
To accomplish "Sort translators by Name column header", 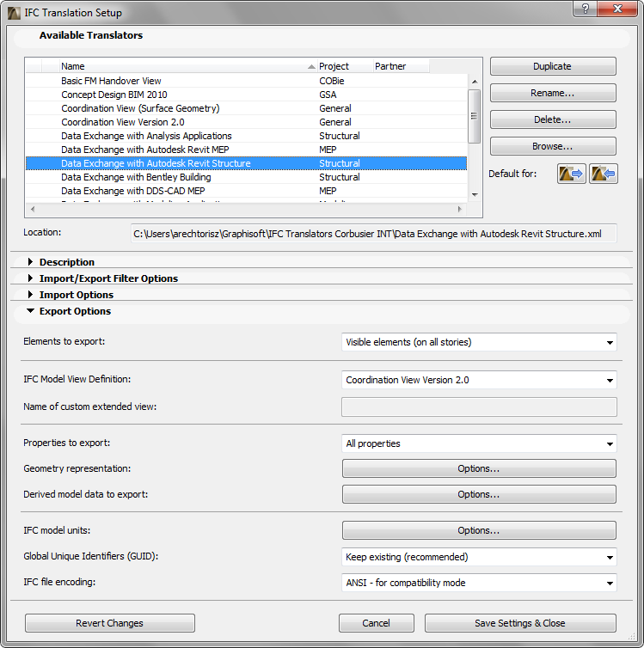I will (x=188, y=66).
